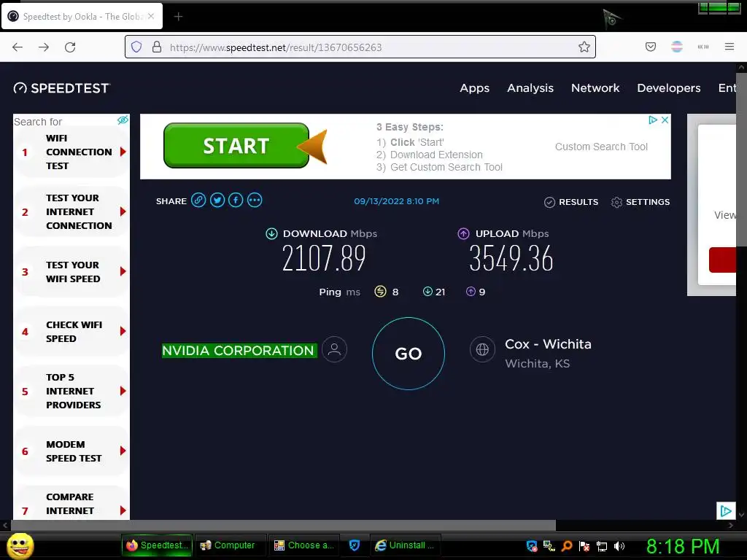Screen dimensions: 747x560
Task: Copy the share link icon
Action: (x=198, y=201)
